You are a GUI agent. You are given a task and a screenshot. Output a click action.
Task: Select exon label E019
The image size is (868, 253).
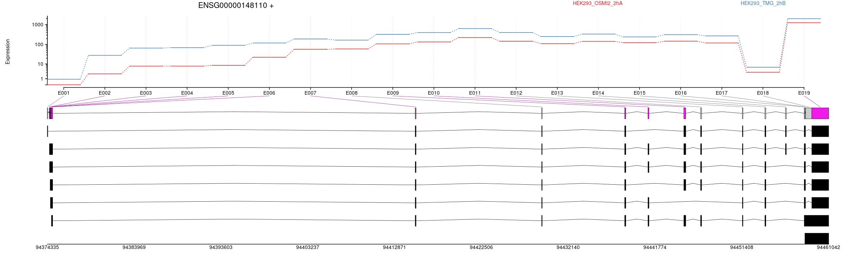[x=804, y=93]
